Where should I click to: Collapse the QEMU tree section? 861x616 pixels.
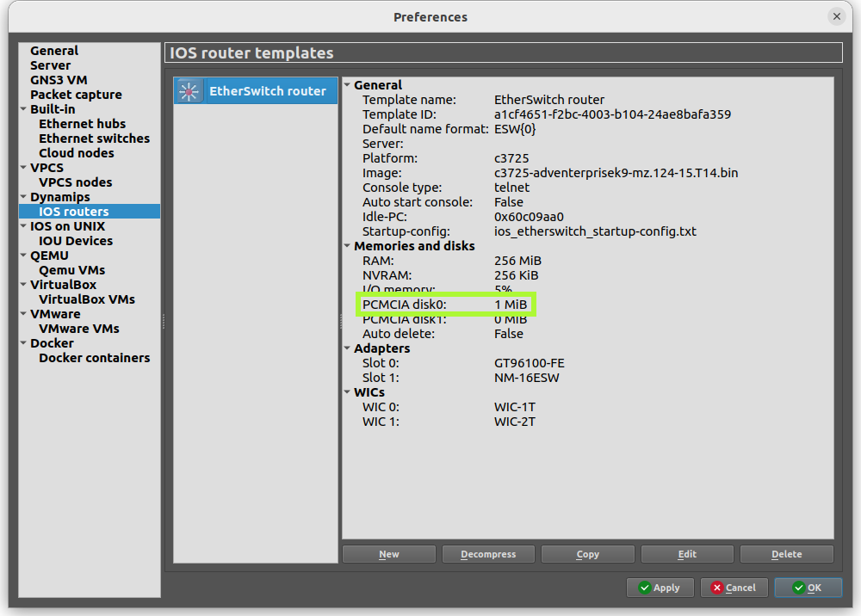coord(23,255)
